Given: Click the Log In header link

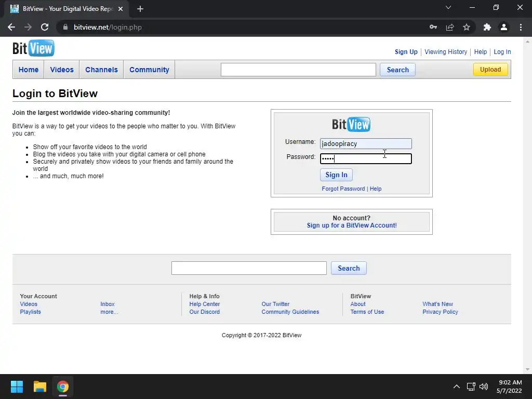Looking at the screenshot, I should tap(502, 52).
